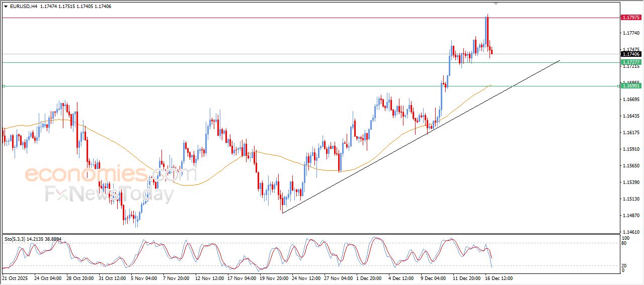Viewport: 644px width, 285px height.
Task: Open the dropdown arrow beside EURUSD,H4
Action: point(6,7)
